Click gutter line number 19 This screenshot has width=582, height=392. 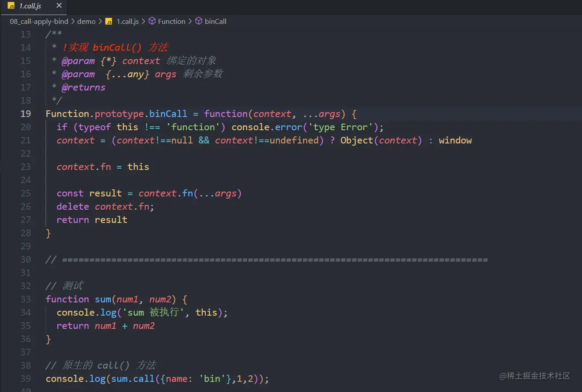click(26, 114)
